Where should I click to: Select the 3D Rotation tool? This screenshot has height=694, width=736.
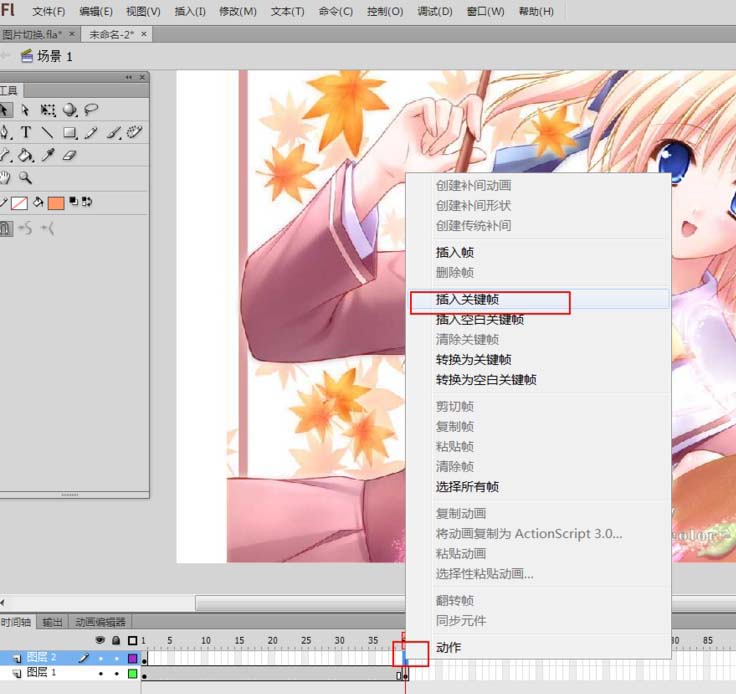[70, 110]
